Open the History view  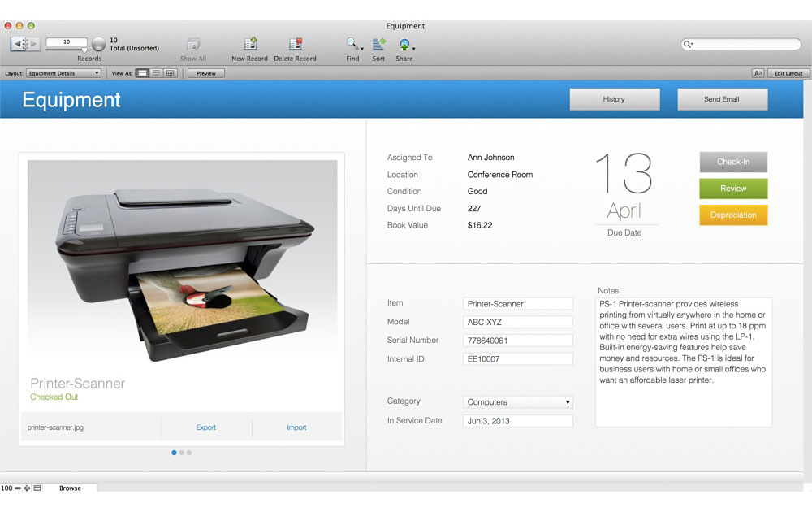point(615,99)
